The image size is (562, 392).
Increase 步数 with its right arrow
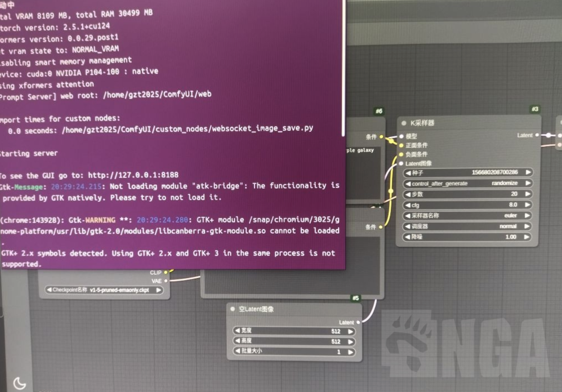(528, 194)
